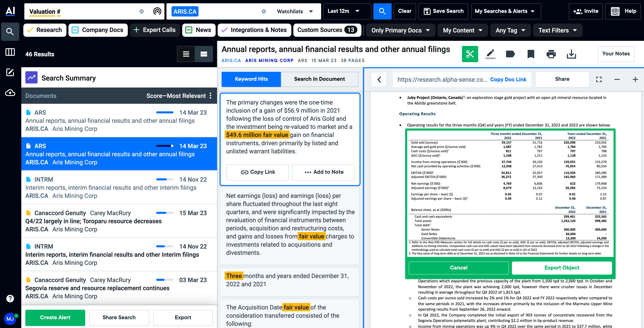644x328 pixels.
Task: Open Only Primary Docs dropdown
Action: tap(400, 30)
